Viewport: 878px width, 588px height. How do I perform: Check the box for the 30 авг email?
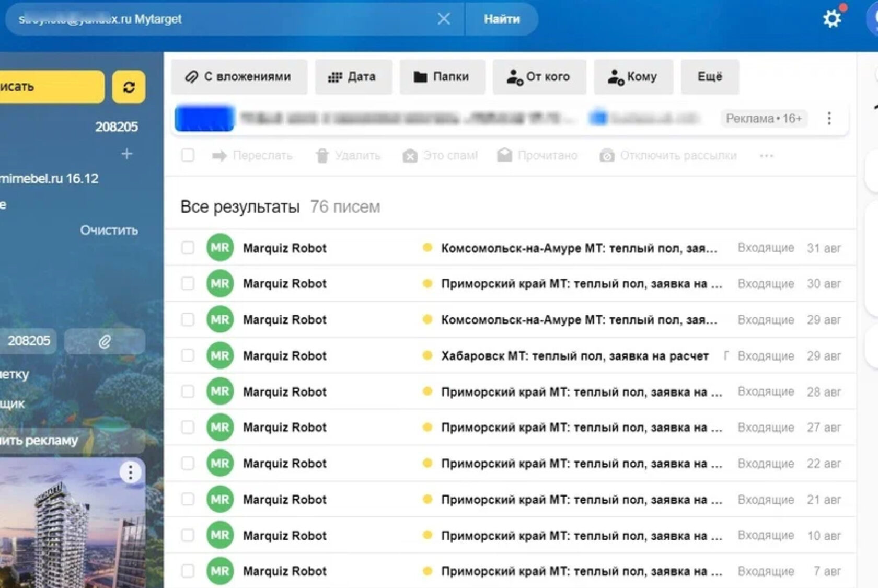tap(188, 283)
